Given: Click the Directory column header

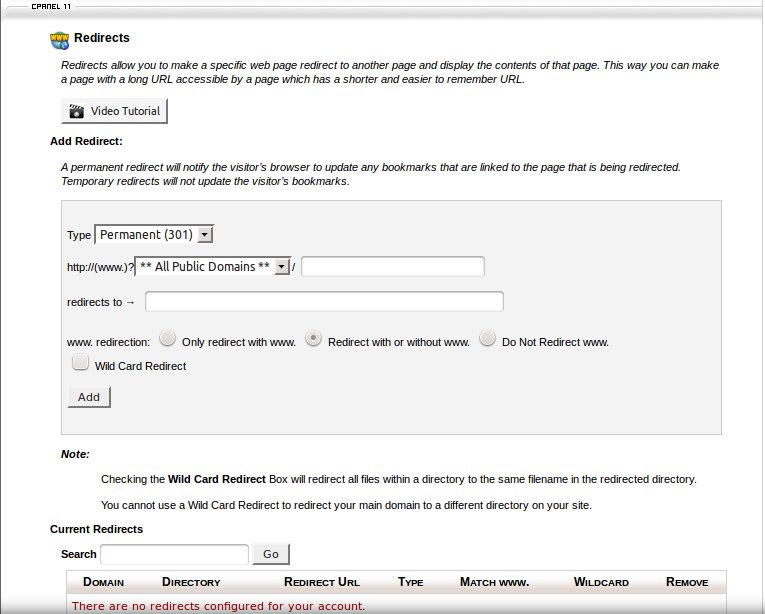Looking at the screenshot, I should pyautogui.click(x=190, y=582).
